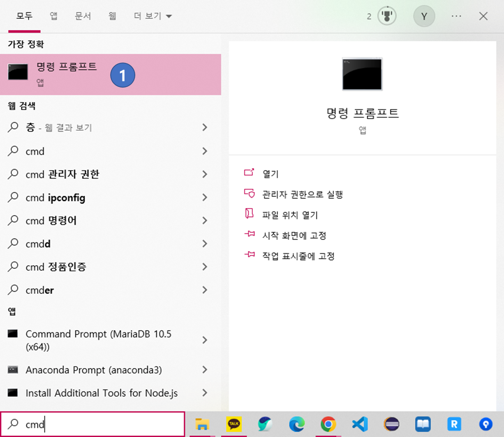Click the 'cmd 관리자 권한' suggestion text
The image size is (504, 437).
62,174
